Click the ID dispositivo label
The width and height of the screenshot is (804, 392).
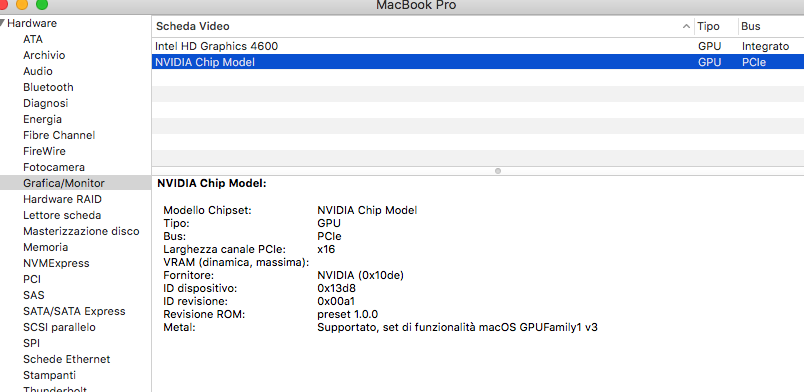click(200, 288)
